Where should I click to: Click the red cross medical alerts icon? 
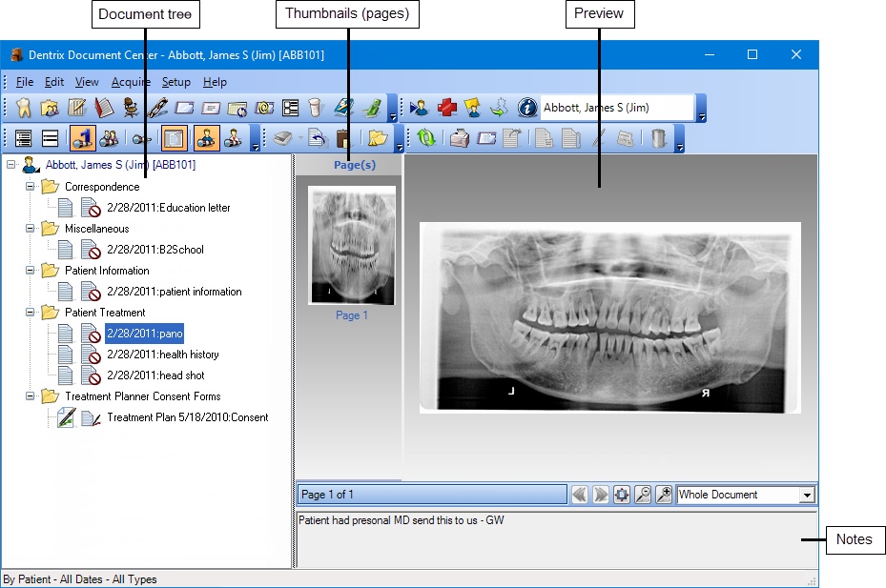(x=446, y=109)
